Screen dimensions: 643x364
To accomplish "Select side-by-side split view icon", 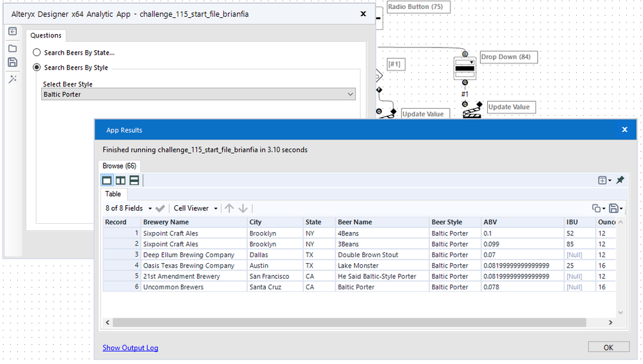I will coord(120,180).
